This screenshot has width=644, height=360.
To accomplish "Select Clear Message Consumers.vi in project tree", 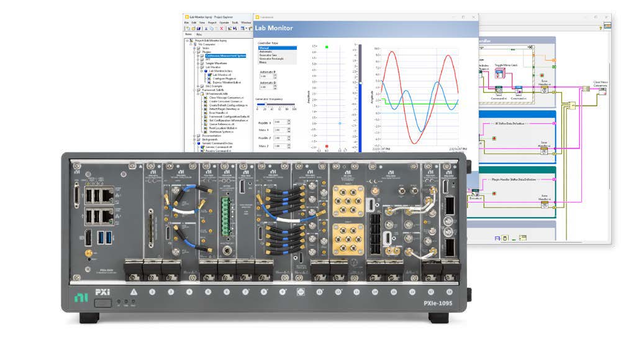I will tap(225, 98).
